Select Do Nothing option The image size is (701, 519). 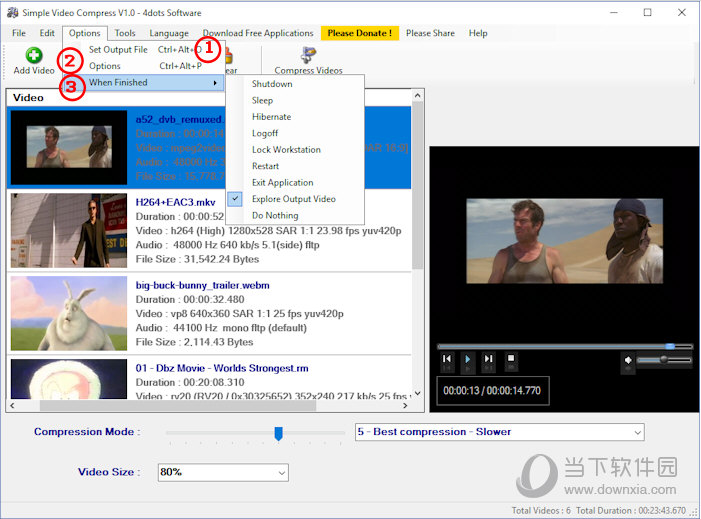[x=275, y=215]
